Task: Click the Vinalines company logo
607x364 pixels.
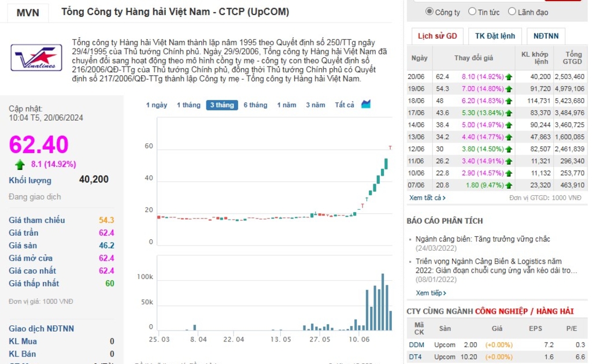Action: point(36,58)
